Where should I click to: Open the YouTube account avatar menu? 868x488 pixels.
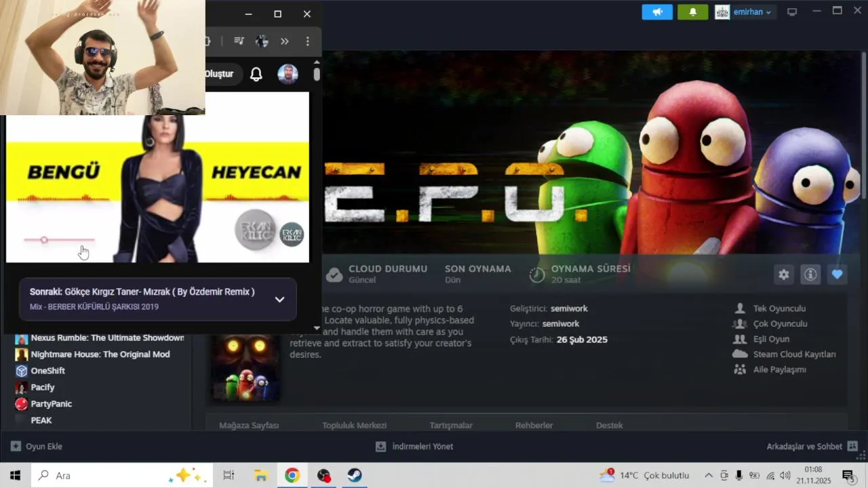[288, 75]
